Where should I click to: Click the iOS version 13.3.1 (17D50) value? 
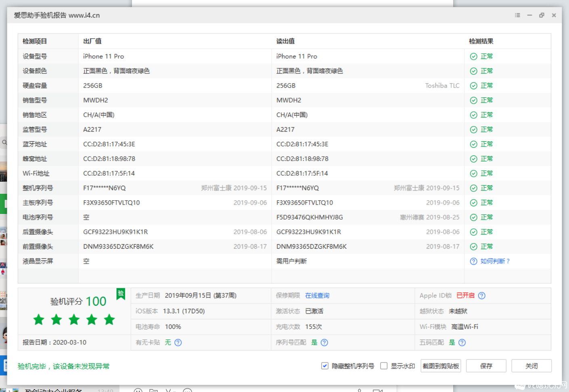click(184, 311)
